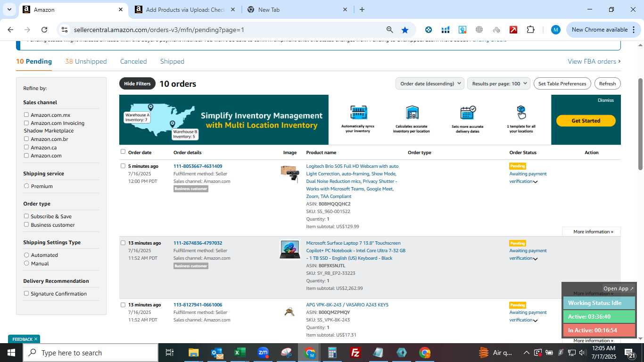Check the Amazon.com.br sales channel filter
Screen dimensions: 644x362
click(x=26, y=139)
